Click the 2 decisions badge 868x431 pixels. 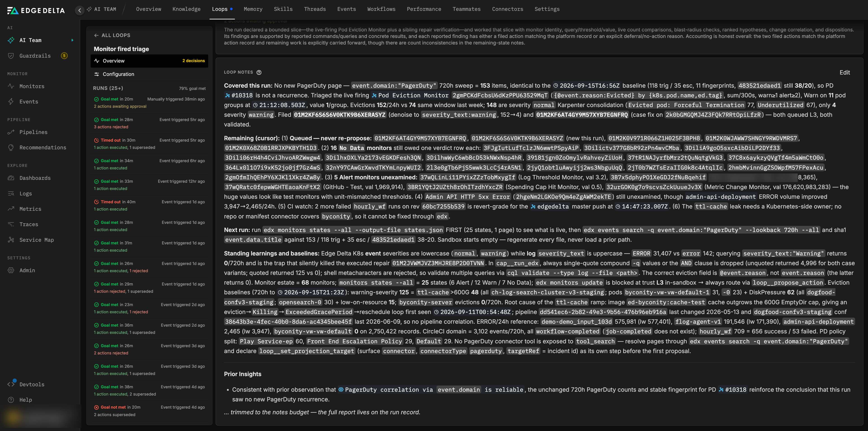tap(193, 61)
